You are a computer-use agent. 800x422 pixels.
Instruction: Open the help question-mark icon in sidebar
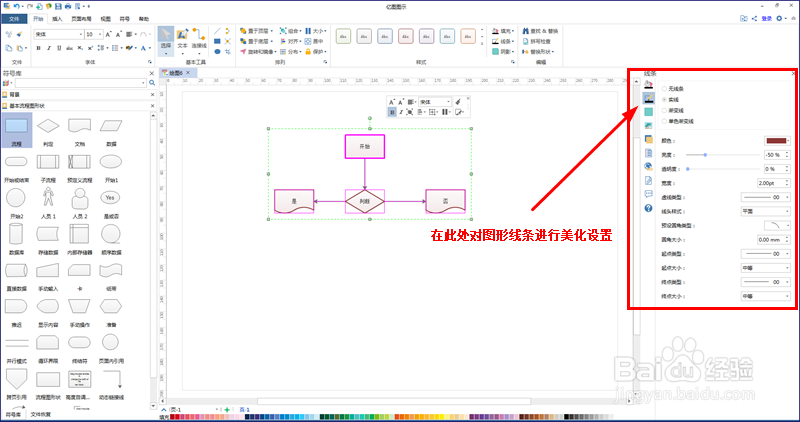point(648,208)
